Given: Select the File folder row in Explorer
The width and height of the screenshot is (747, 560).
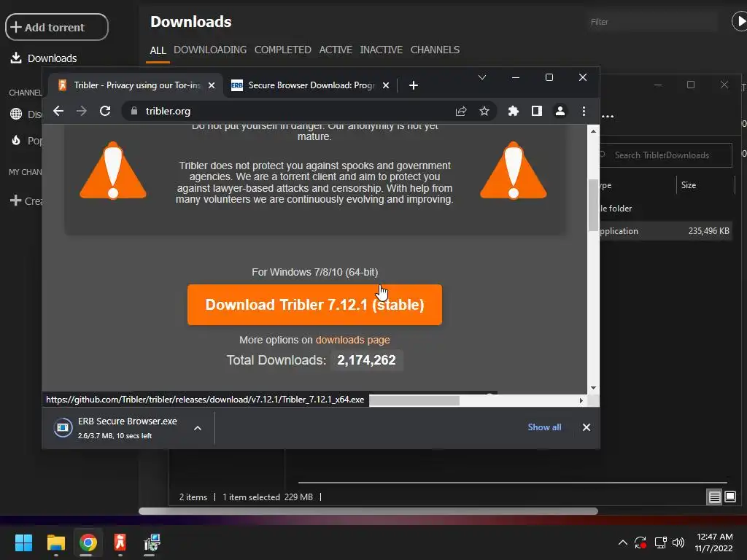Looking at the screenshot, I should (665, 209).
